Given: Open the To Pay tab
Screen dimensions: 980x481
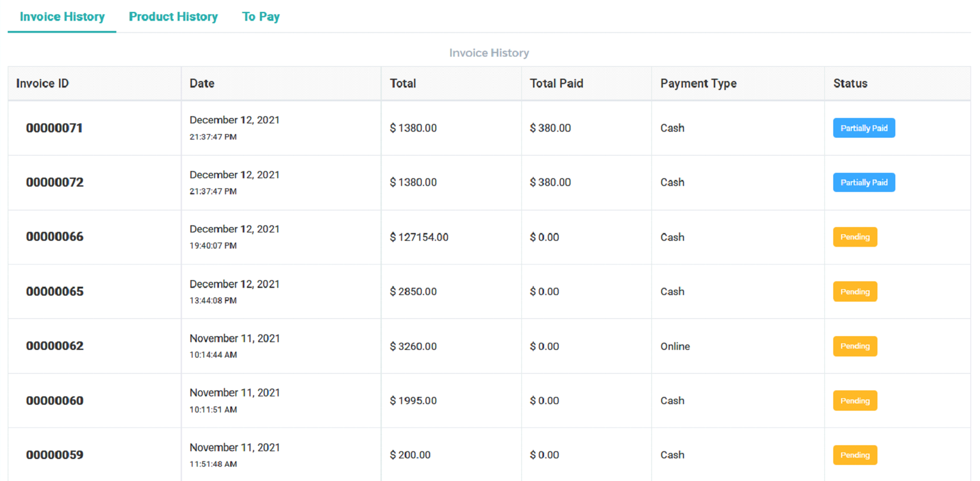Looking at the screenshot, I should coord(261,17).
